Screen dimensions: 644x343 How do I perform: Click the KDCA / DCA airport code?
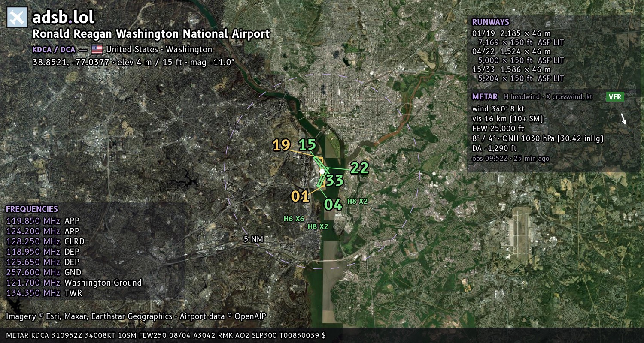click(54, 49)
